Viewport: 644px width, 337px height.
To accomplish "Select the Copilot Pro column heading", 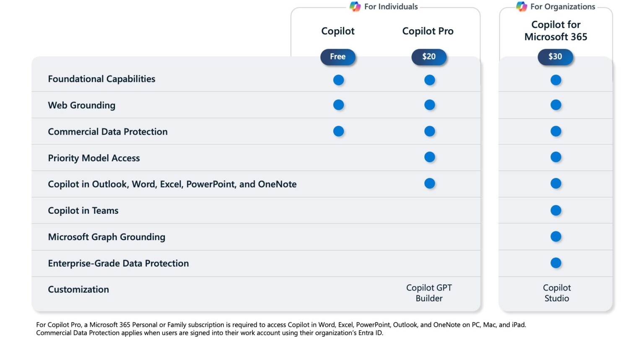I will tap(428, 31).
